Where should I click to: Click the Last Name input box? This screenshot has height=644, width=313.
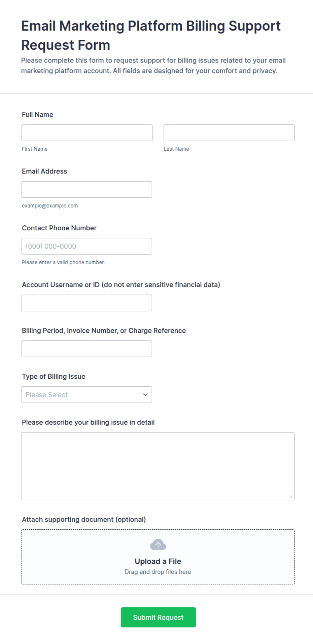click(229, 133)
